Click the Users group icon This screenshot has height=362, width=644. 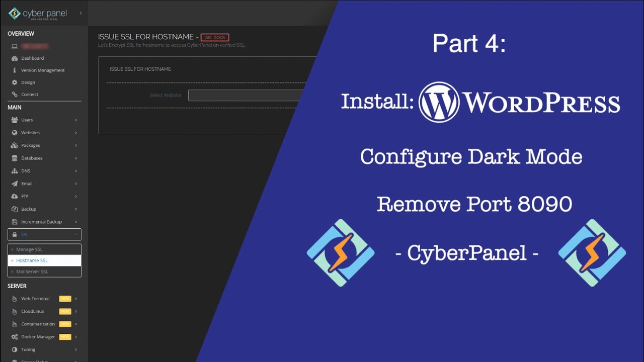tap(15, 120)
